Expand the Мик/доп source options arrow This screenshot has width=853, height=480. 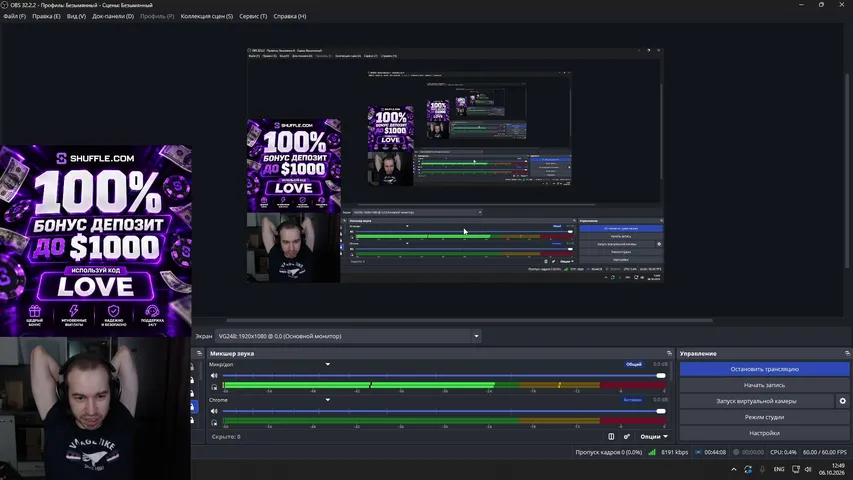[327, 364]
